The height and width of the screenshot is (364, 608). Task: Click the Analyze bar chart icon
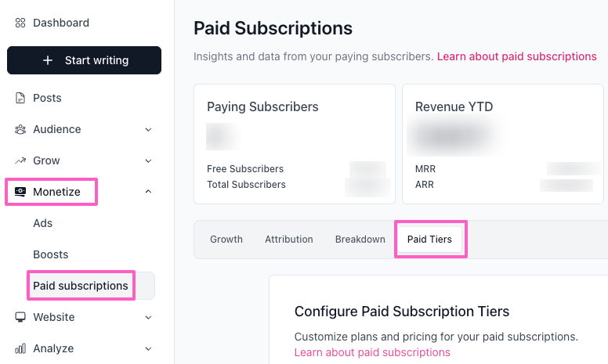(20, 348)
